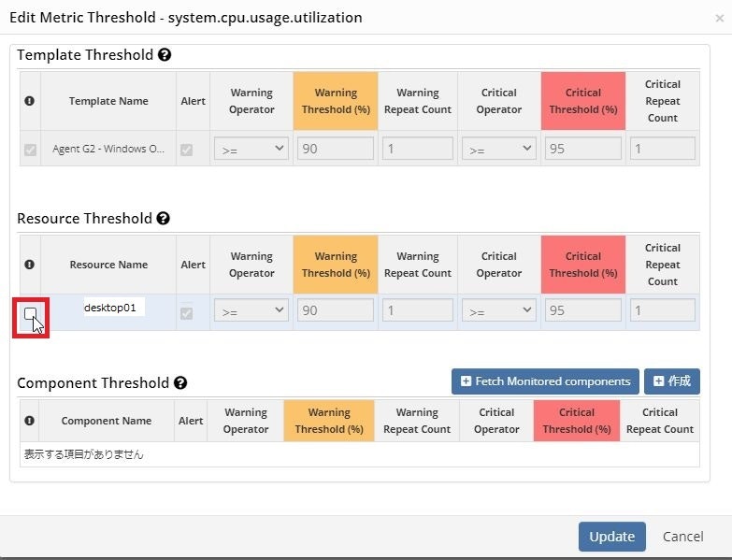Screen dimensions: 732x560
Task: Open Resource Threshold help question mark icon
Action: tap(163, 218)
